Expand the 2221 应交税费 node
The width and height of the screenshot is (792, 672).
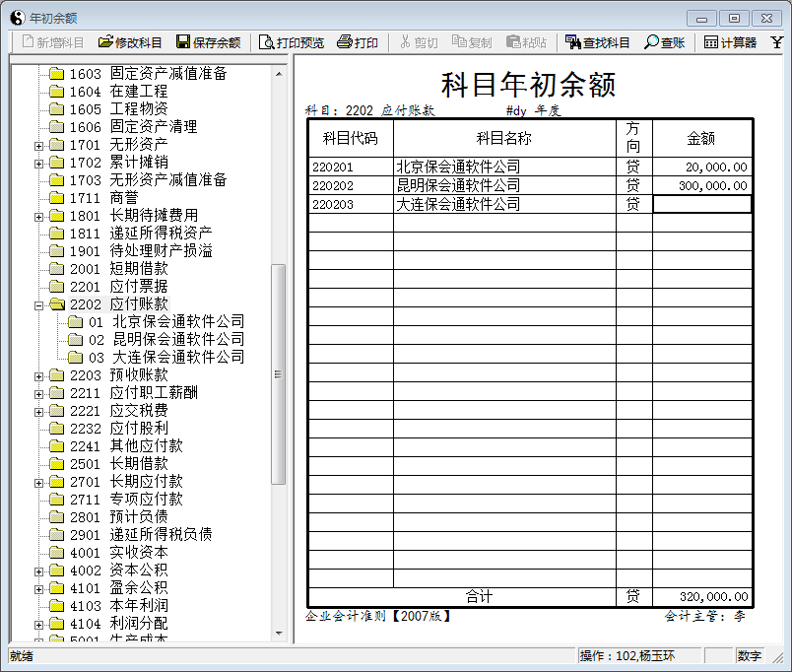coord(39,411)
